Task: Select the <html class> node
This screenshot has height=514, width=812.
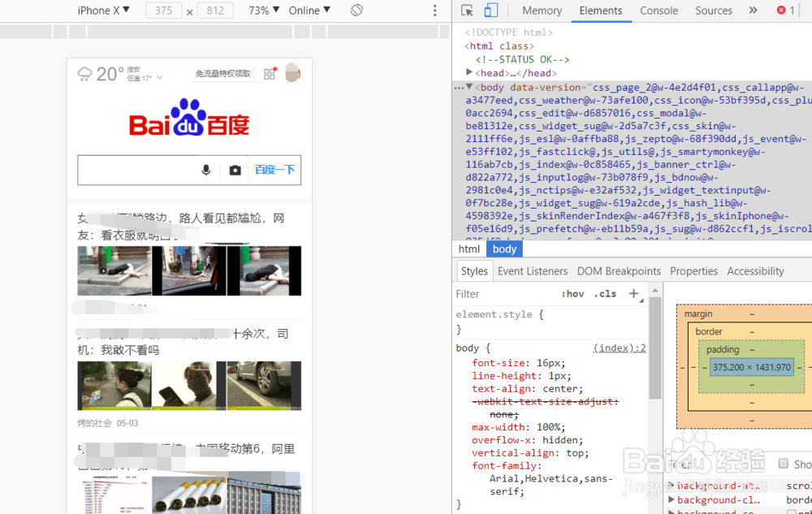Action: [499, 46]
